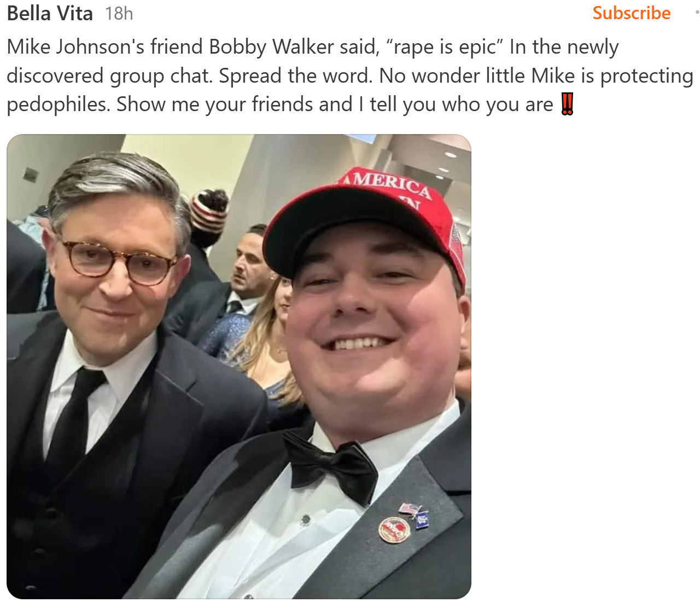Viewport: 700px width, 608px height.
Task: Click the red double exclamation emoji
Action: coord(567,104)
